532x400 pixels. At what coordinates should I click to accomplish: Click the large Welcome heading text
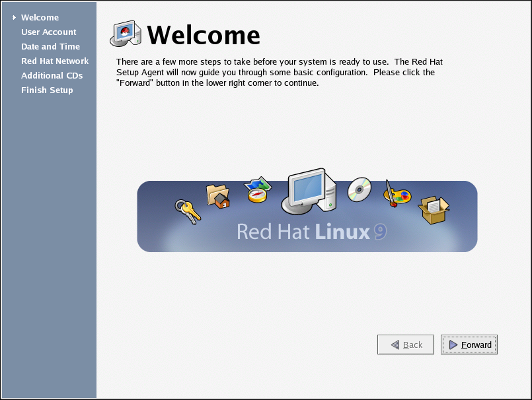(x=204, y=35)
